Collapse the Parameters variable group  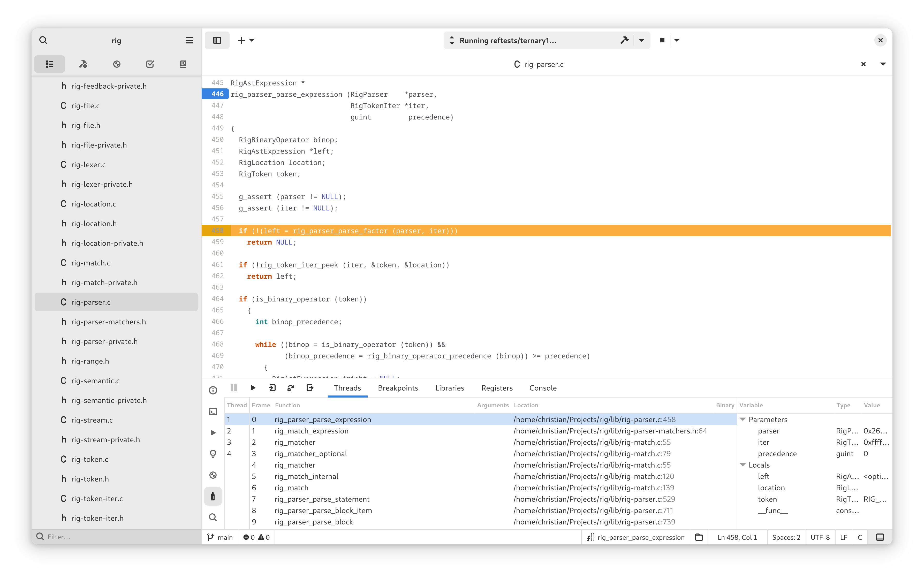coord(743,419)
